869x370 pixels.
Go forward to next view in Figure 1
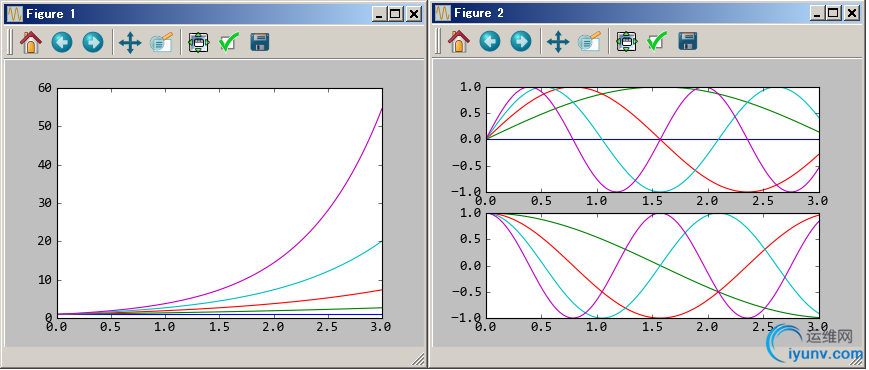(93, 42)
